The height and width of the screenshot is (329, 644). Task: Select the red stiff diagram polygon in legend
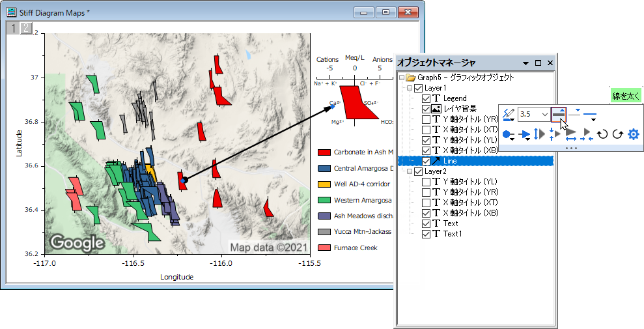[356, 102]
